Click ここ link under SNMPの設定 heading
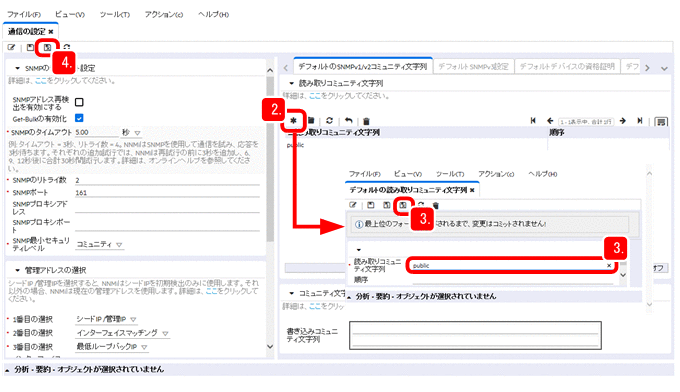 [x=40, y=81]
